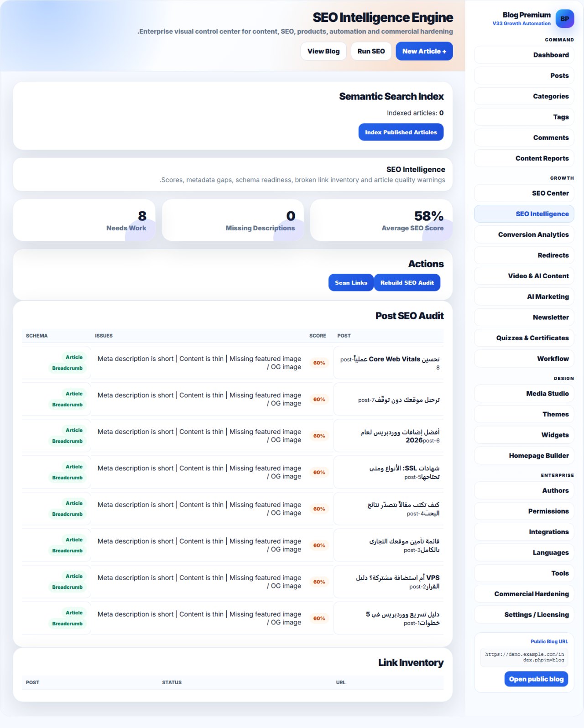This screenshot has width=584, height=728.
Task: Click Rebuild SEO Audit button
Action: (x=407, y=283)
